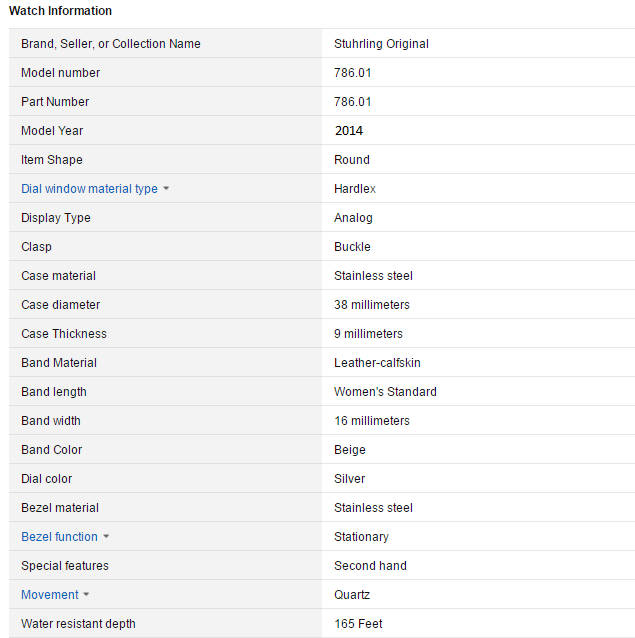Click the Beige band color value
Viewport: 635px width, 638px height.
tap(350, 450)
